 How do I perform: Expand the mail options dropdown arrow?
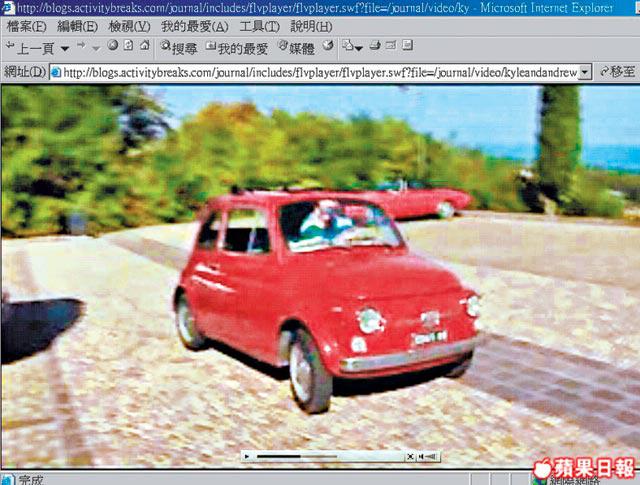(x=359, y=49)
